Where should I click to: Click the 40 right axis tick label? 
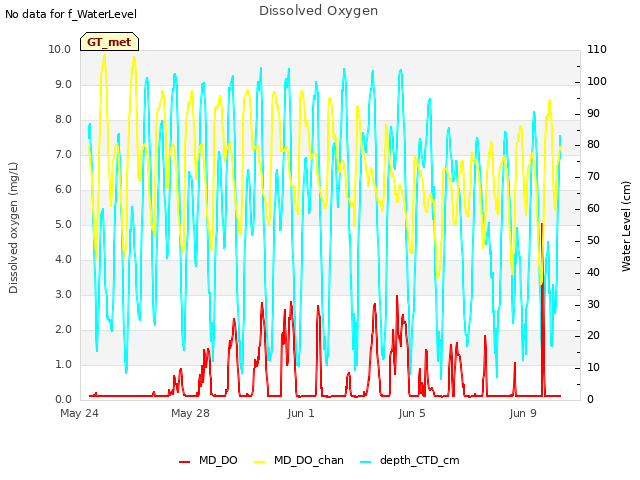click(x=593, y=272)
